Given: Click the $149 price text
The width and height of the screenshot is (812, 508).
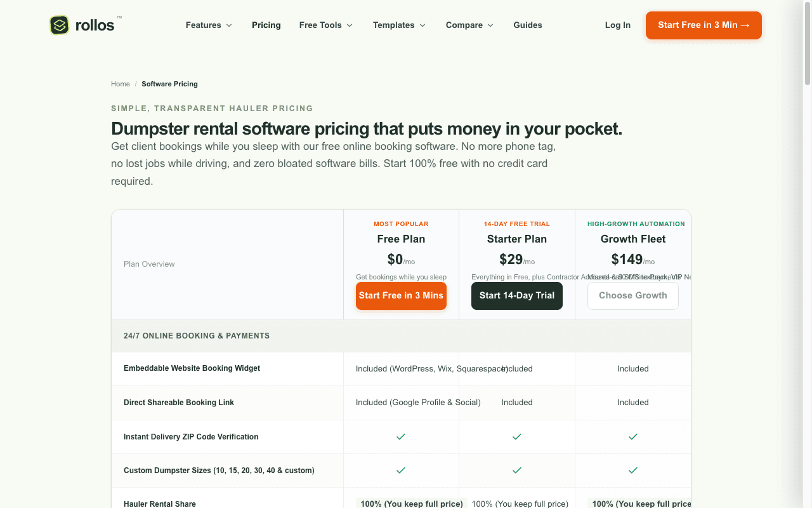Looking at the screenshot, I should (x=627, y=259).
